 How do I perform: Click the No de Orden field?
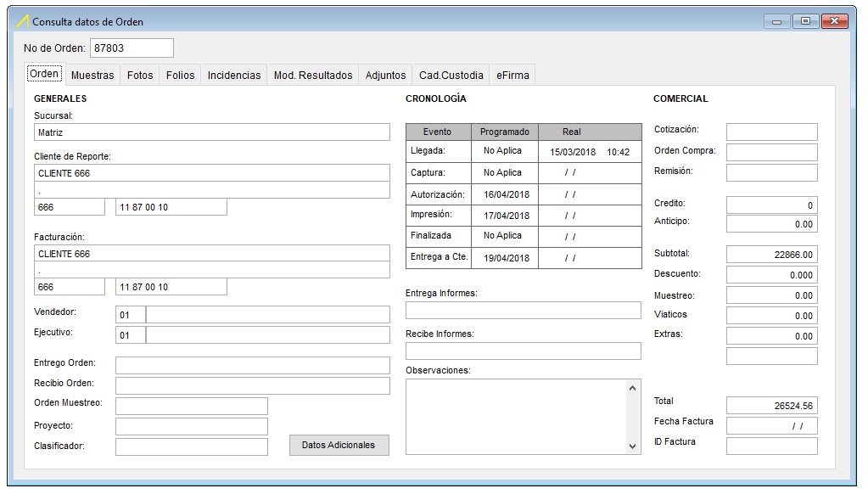click(x=132, y=48)
